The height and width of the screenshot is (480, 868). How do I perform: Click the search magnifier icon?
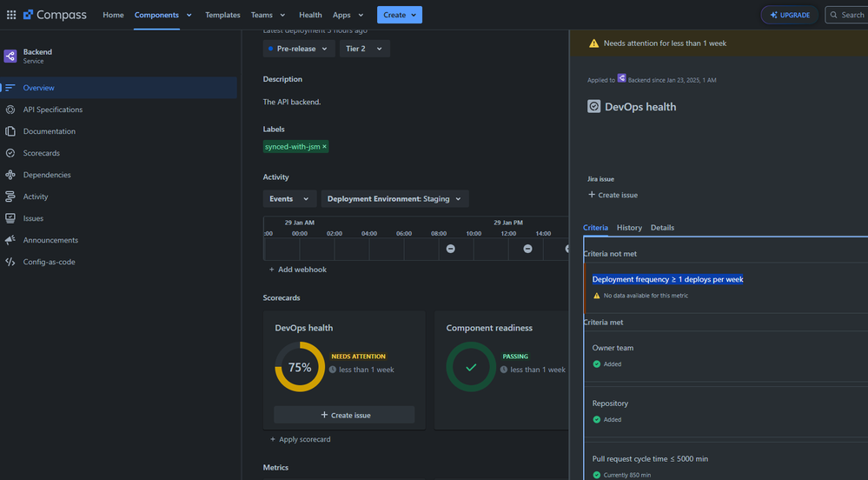tap(833, 15)
